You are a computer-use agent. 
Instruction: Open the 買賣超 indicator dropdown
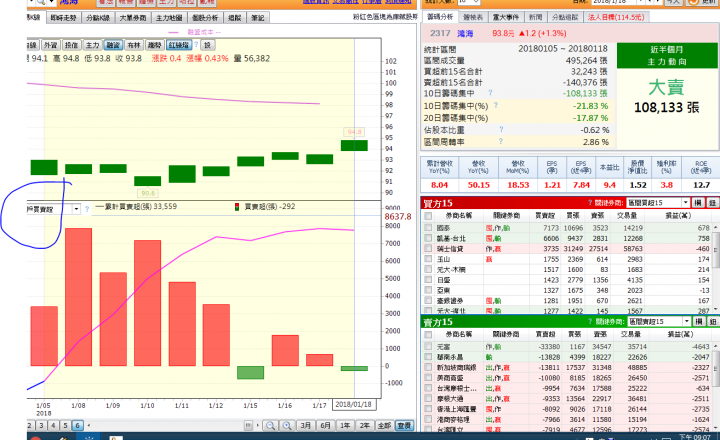click(76, 209)
